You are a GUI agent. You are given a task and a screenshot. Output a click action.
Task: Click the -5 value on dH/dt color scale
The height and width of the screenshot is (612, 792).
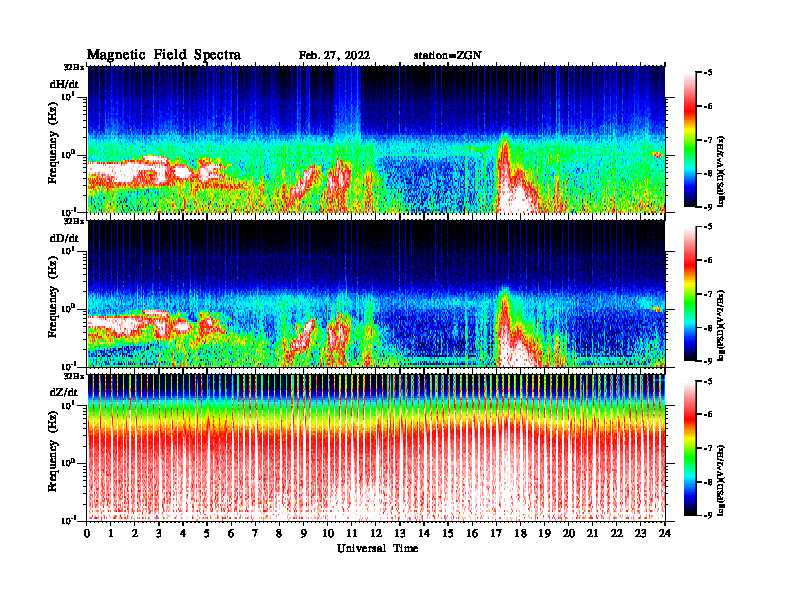click(x=708, y=73)
